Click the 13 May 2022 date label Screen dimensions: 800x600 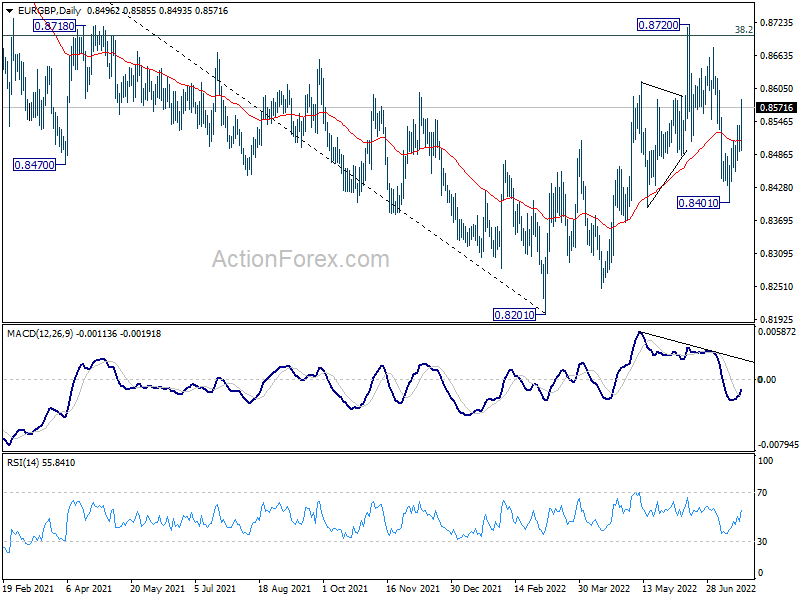669,589
